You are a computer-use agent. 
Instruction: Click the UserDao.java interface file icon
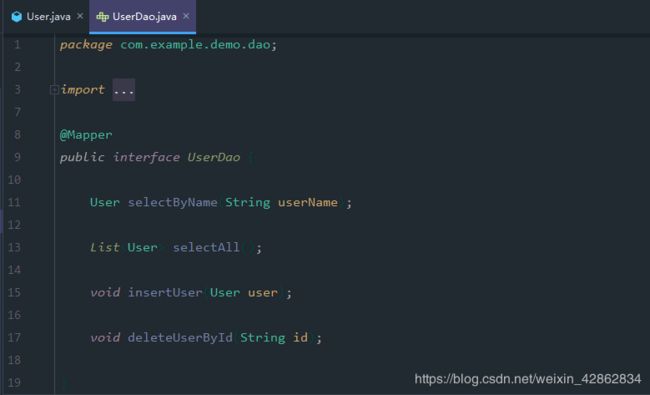[102, 17]
